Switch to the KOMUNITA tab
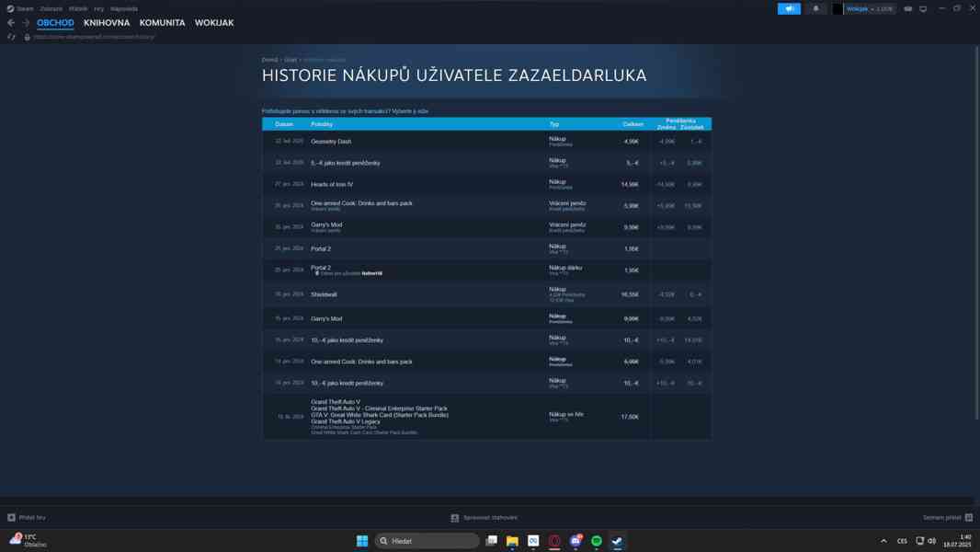This screenshot has width=980, height=552. 163,22
